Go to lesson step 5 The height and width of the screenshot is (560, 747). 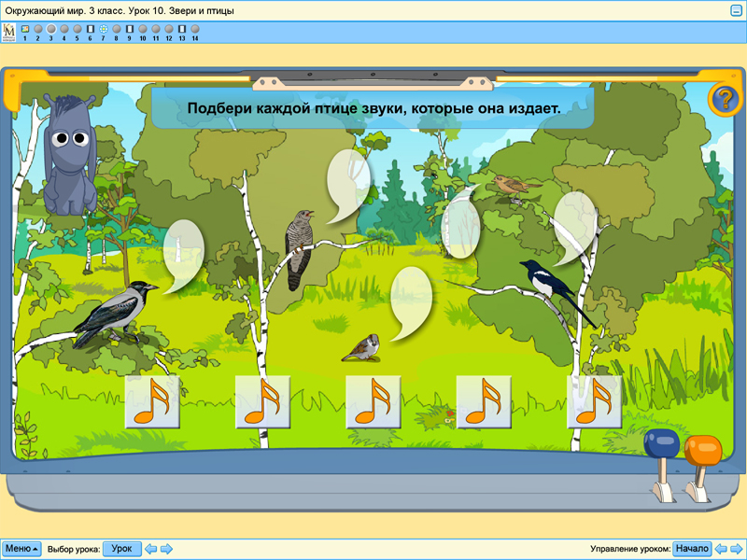[78, 29]
